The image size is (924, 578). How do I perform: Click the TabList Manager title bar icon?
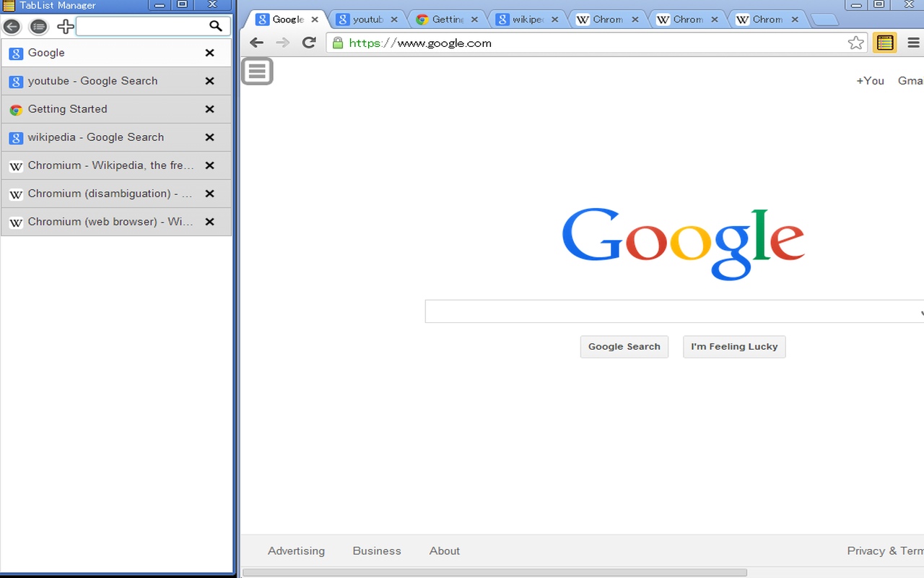9,6
